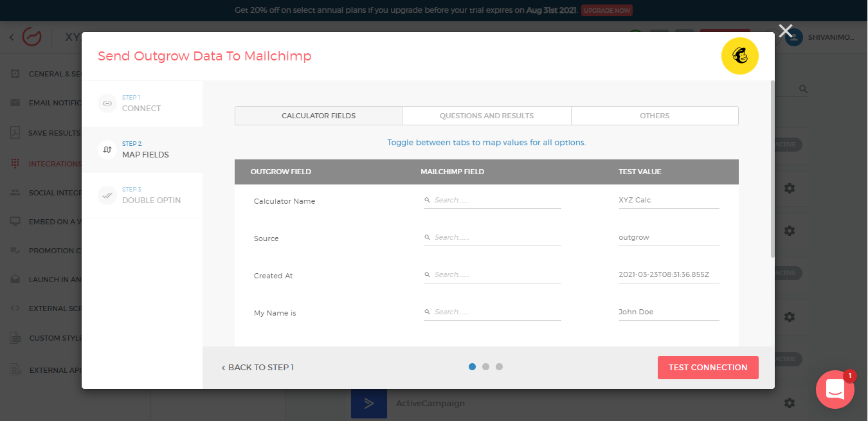Image resolution: width=868 pixels, height=421 pixels.
Task: Click the Created At timestamp test value
Action: click(x=669, y=275)
